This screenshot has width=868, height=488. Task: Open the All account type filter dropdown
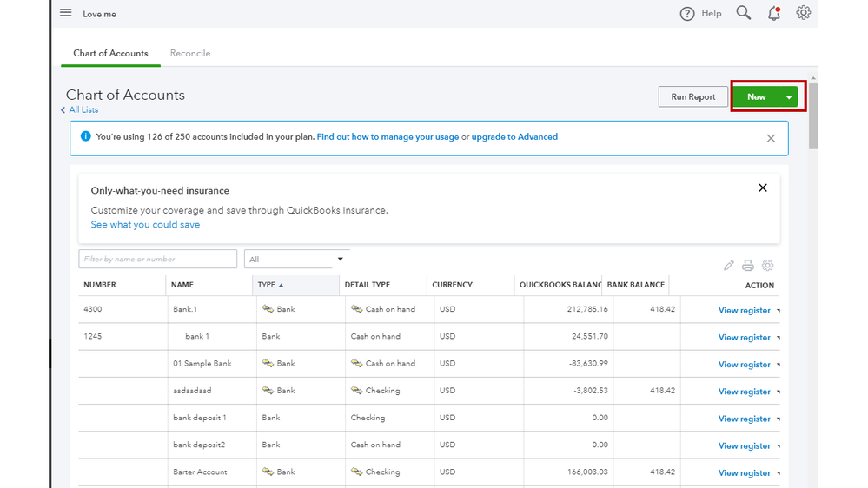point(296,259)
